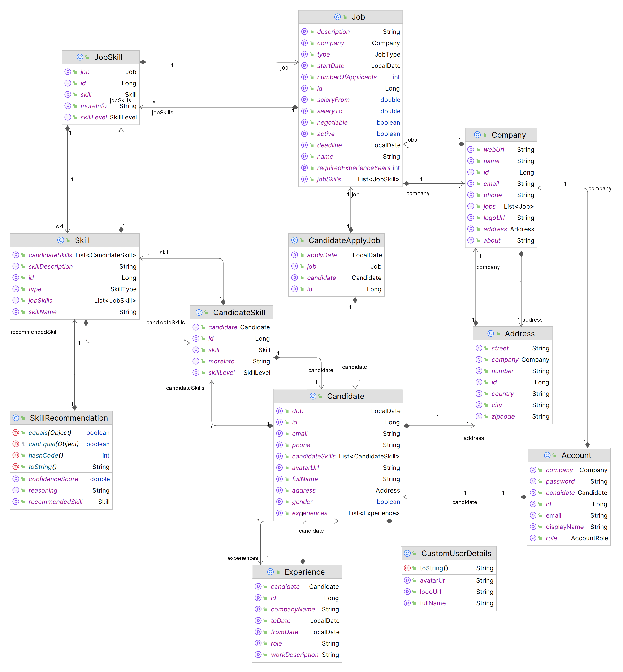Click the method icon next to equals(Object)

click(16, 432)
